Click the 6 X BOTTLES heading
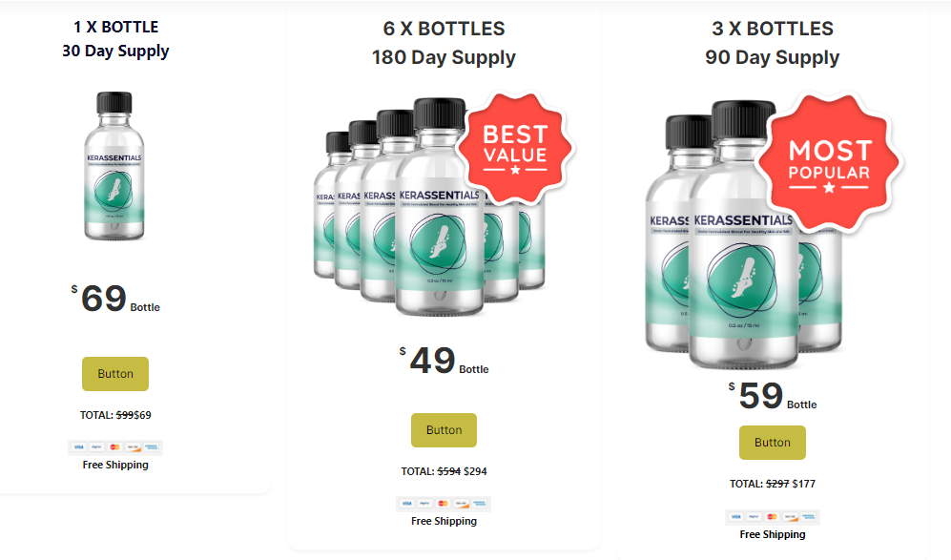The height and width of the screenshot is (560, 951). 444,29
